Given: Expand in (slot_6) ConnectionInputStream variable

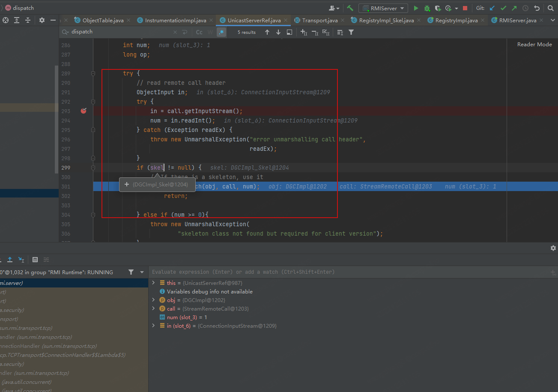Looking at the screenshot, I should tap(154, 326).
